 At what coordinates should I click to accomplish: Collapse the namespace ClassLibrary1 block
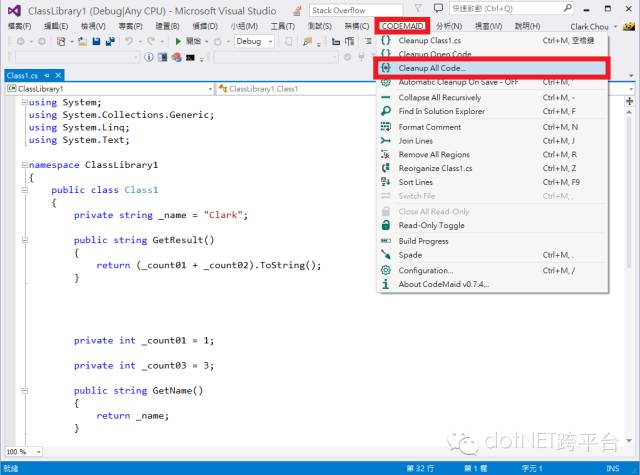(x=24, y=165)
